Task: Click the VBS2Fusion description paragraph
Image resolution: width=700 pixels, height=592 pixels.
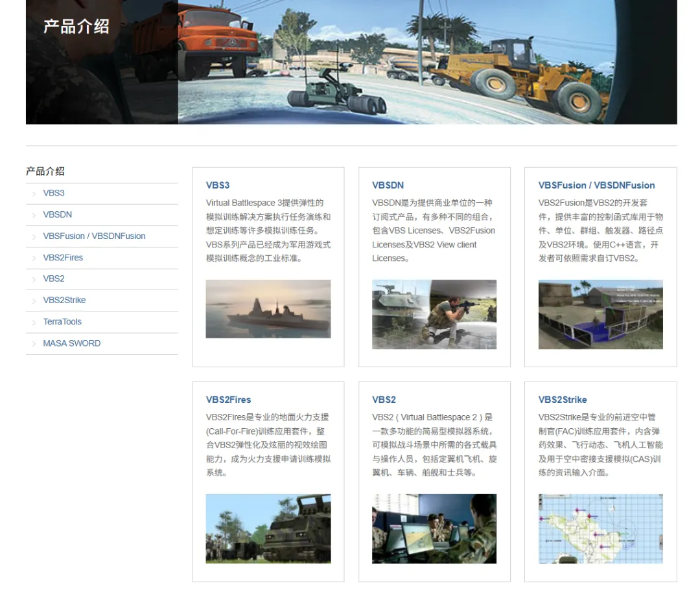Action: click(600, 231)
